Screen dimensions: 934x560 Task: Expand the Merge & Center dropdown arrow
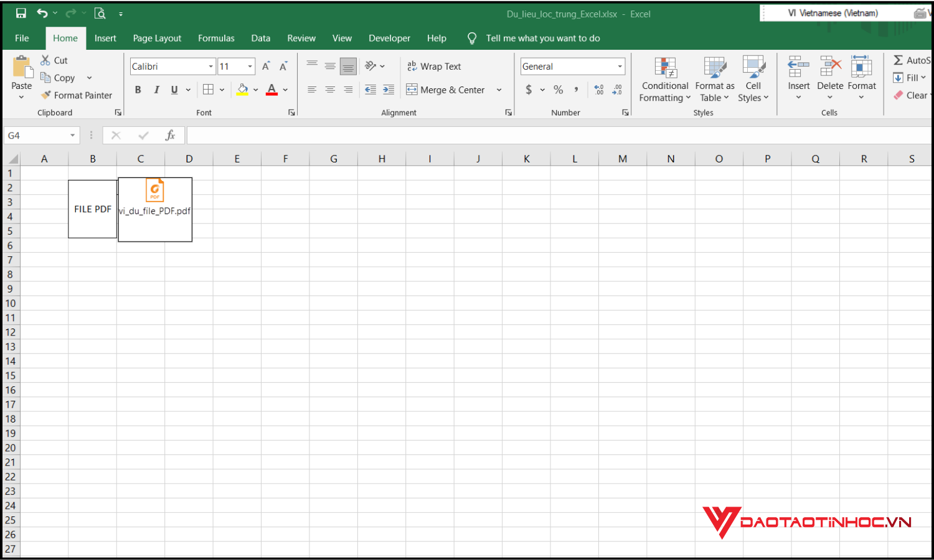click(499, 90)
